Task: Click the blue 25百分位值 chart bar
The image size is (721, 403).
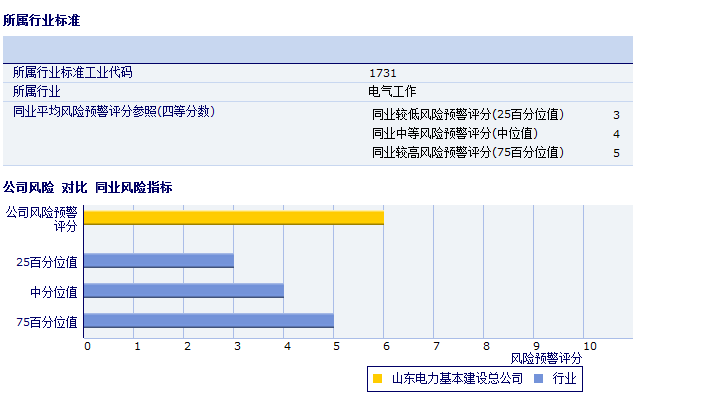Action: coord(158,261)
